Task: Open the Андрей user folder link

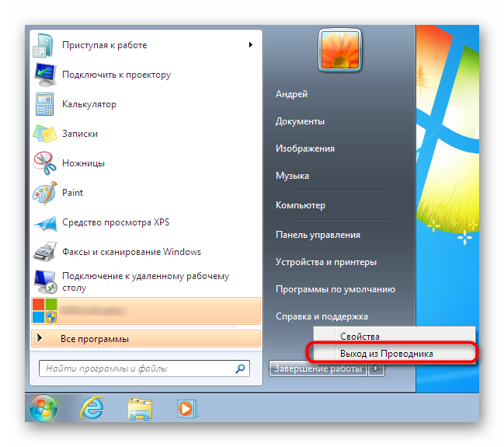Action: tap(291, 94)
